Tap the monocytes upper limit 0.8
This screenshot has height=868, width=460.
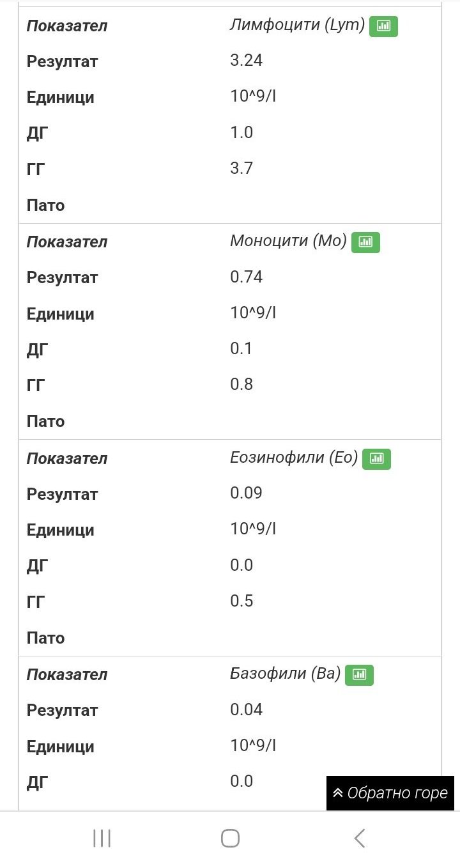(241, 384)
